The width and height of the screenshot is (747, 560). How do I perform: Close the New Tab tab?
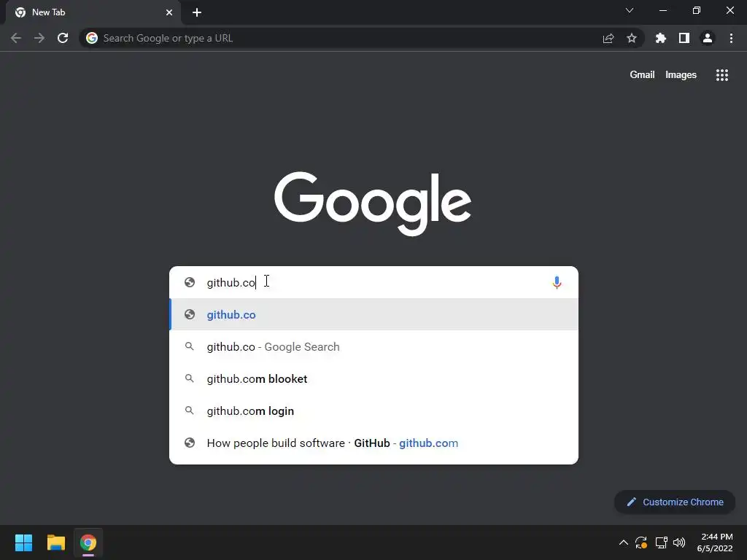[169, 12]
